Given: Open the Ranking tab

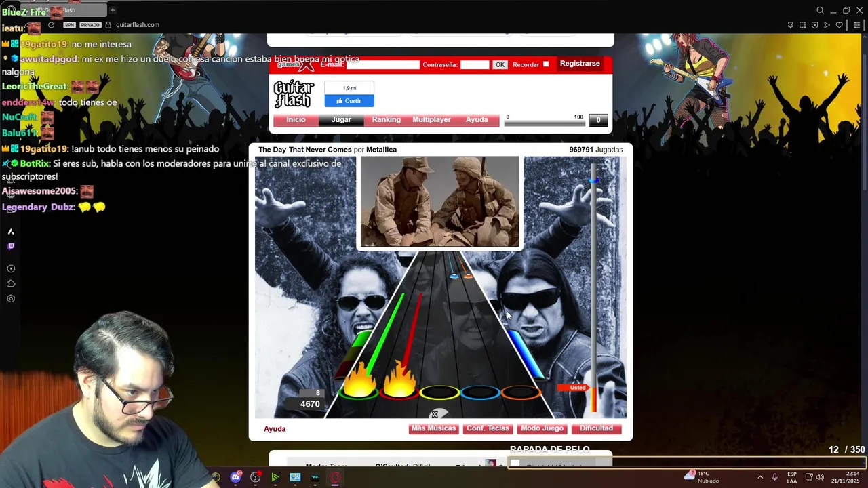Looking at the screenshot, I should pyautogui.click(x=387, y=120).
